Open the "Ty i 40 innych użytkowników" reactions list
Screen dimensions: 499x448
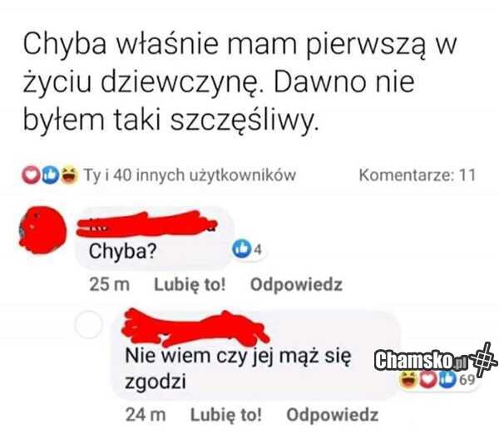190,175
